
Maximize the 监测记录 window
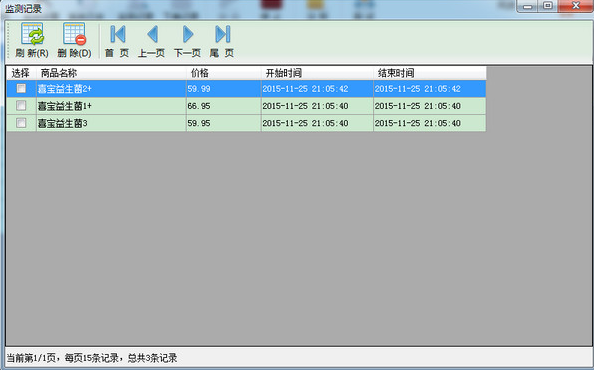(548, 6)
